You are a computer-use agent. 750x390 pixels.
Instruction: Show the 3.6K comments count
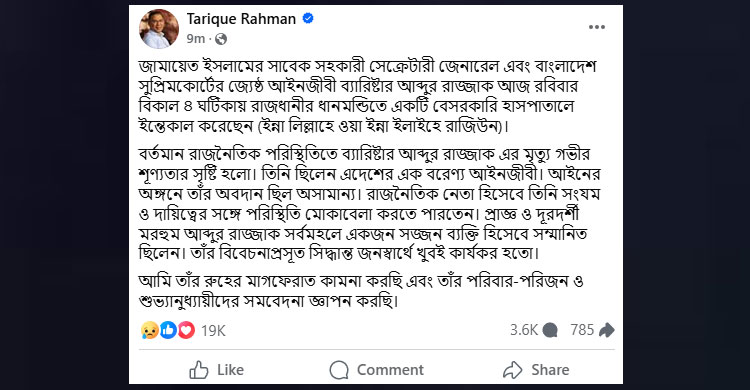pyautogui.click(x=524, y=330)
